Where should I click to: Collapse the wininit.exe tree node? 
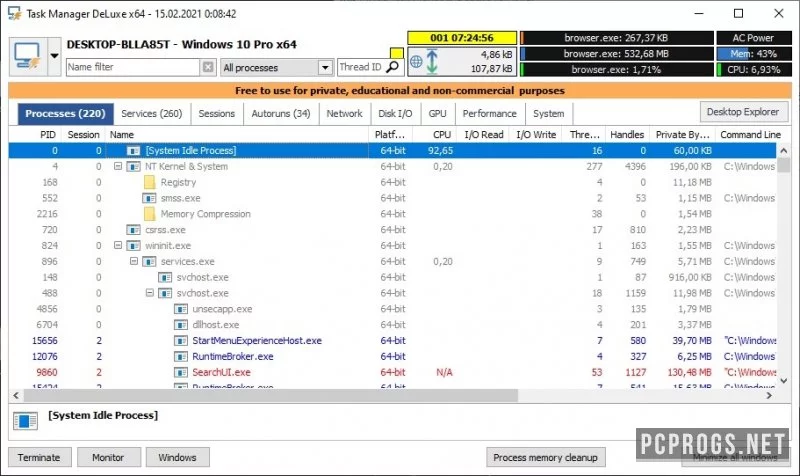click(x=118, y=245)
